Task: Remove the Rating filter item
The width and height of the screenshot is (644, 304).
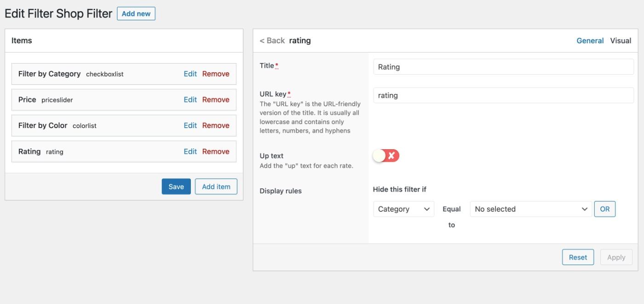Action: pos(216,152)
